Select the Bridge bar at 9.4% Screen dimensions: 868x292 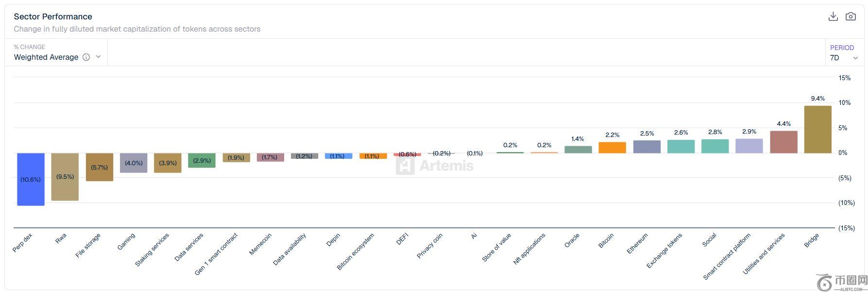click(818, 129)
